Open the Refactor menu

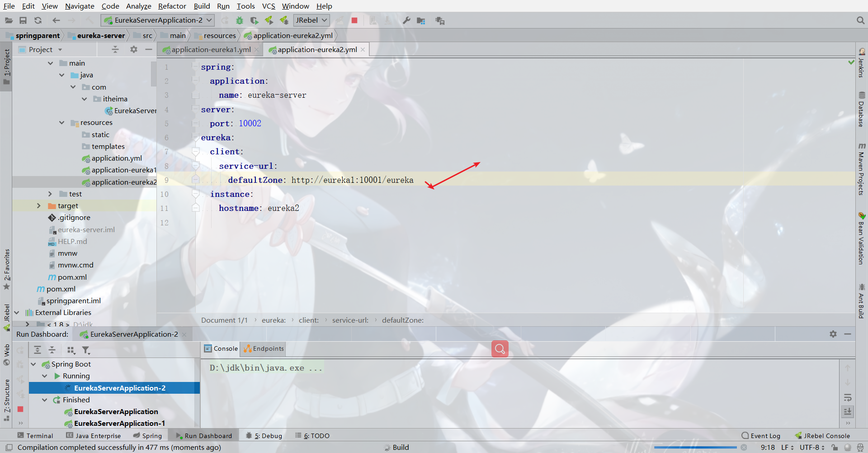click(x=172, y=6)
